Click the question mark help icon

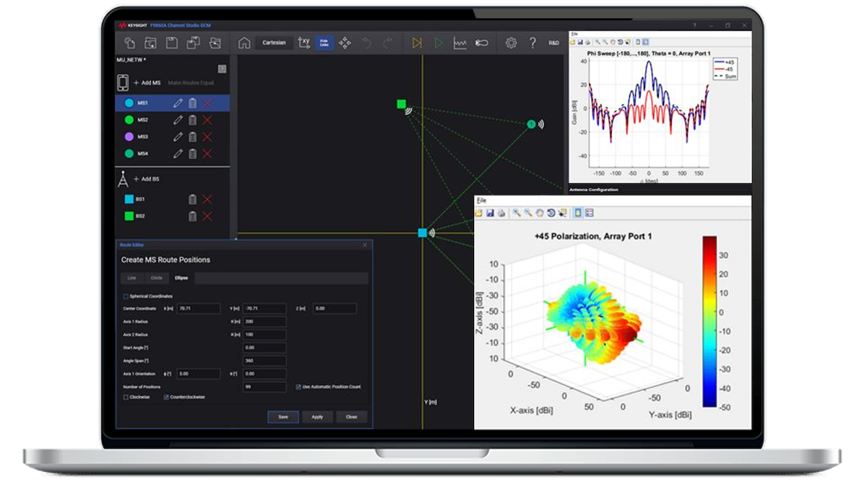(533, 43)
